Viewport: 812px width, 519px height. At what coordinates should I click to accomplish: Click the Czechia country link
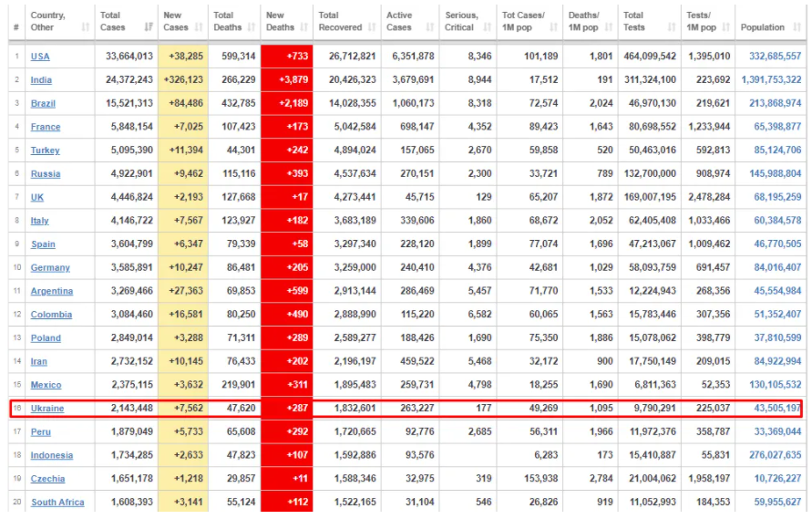point(48,479)
